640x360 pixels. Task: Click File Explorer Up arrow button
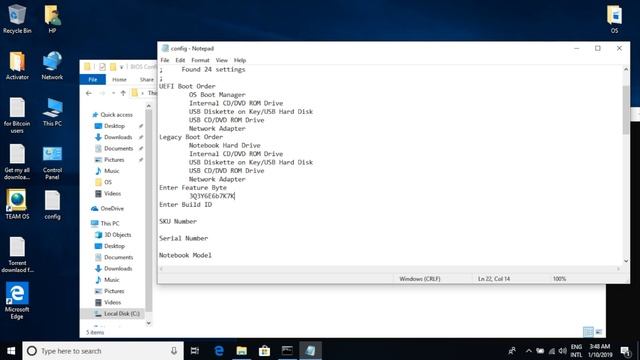123,93
